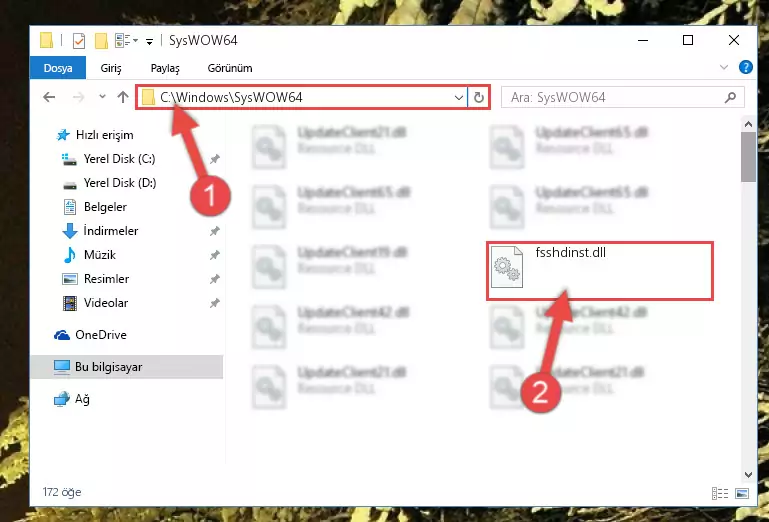
Task: Click the pin icon next to Resimler
Action: (214, 279)
